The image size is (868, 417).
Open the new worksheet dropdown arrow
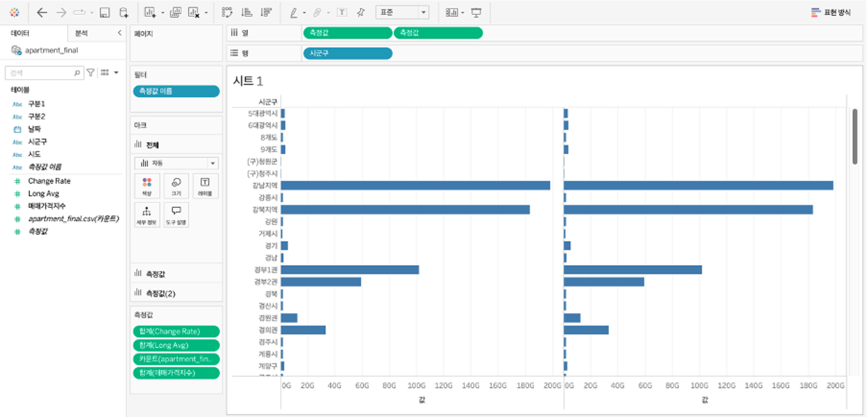coord(162,13)
